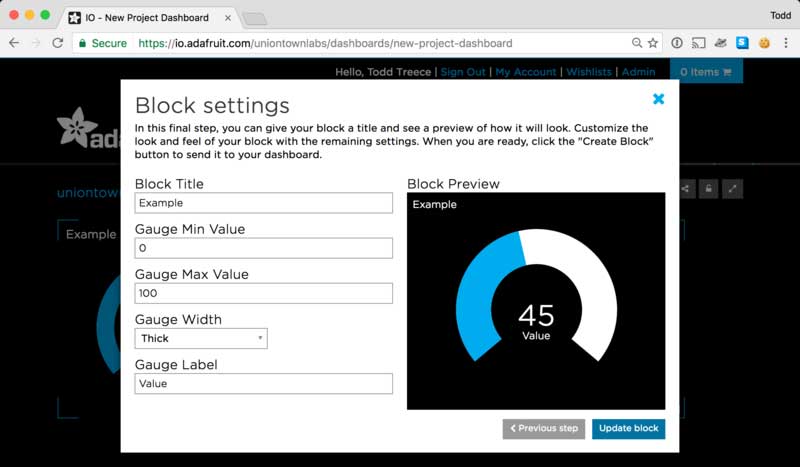Bookmark this page with the star icon
Viewport: 800px width, 467px height.
click(653, 43)
